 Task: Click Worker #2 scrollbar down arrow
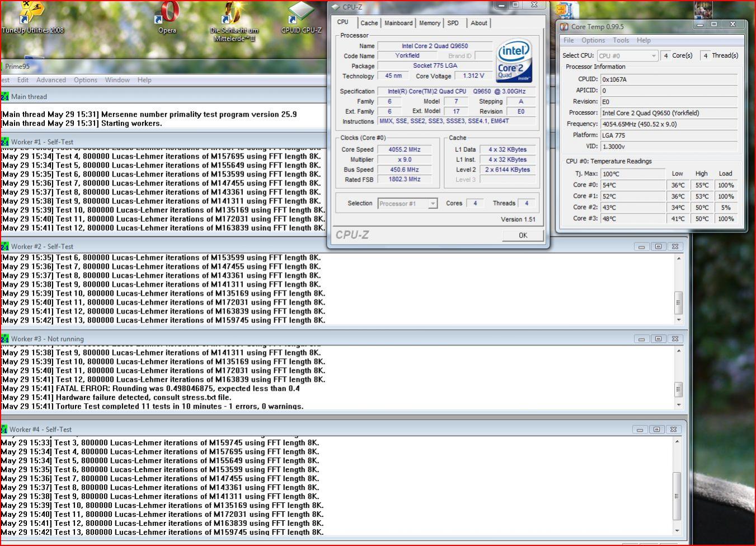click(x=679, y=320)
